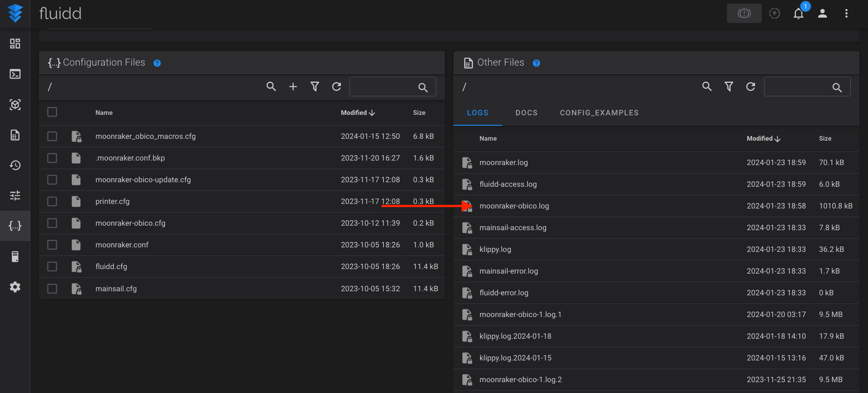Check the fluidd.cfg checkbox
Image resolution: width=868 pixels, height=393 pixels.
(52, 266)
